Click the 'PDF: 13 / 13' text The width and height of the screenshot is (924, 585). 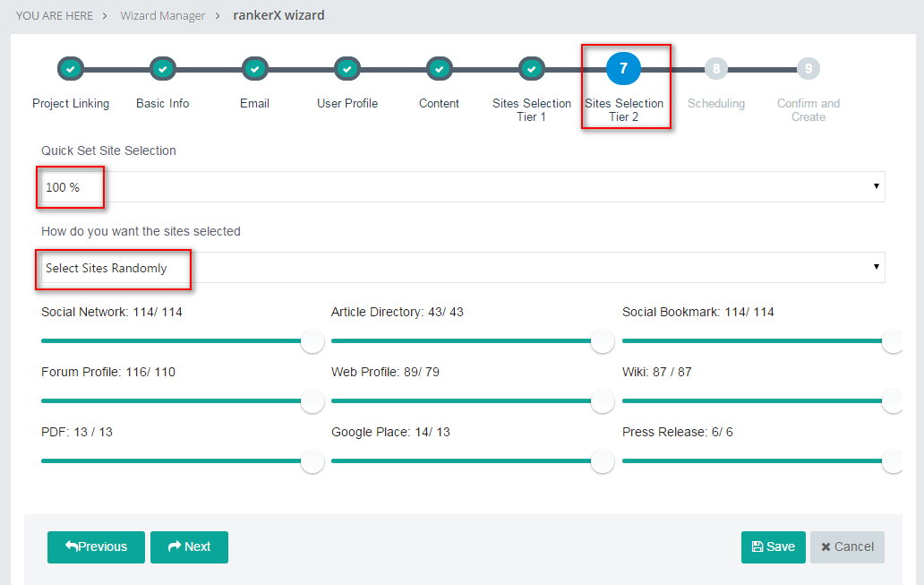(x=77, y=433)
